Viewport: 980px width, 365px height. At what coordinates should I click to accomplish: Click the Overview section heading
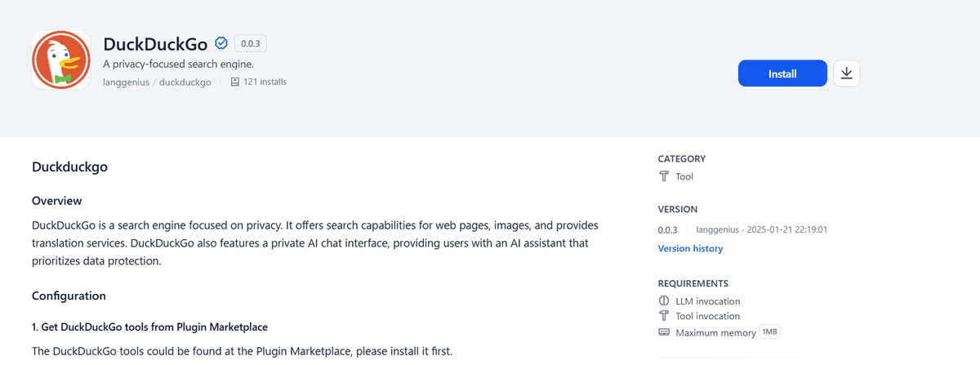point(56,201)
